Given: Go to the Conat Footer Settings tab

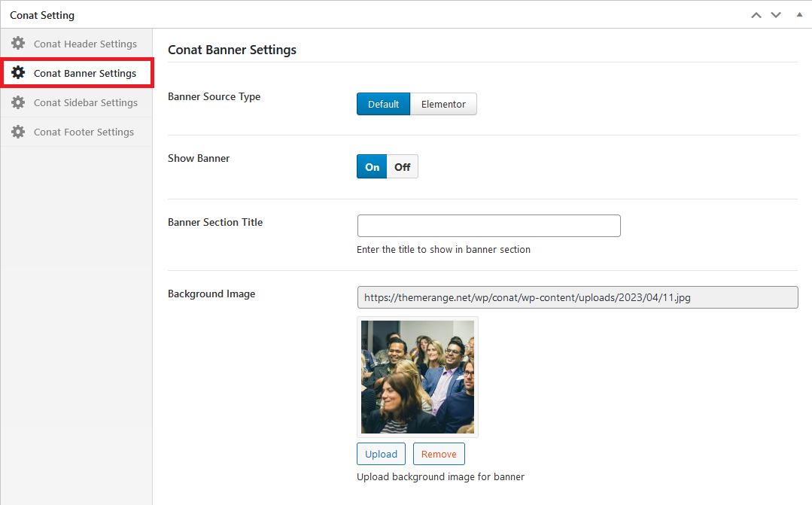Looking at the screenshot, I should click(84, 132).
